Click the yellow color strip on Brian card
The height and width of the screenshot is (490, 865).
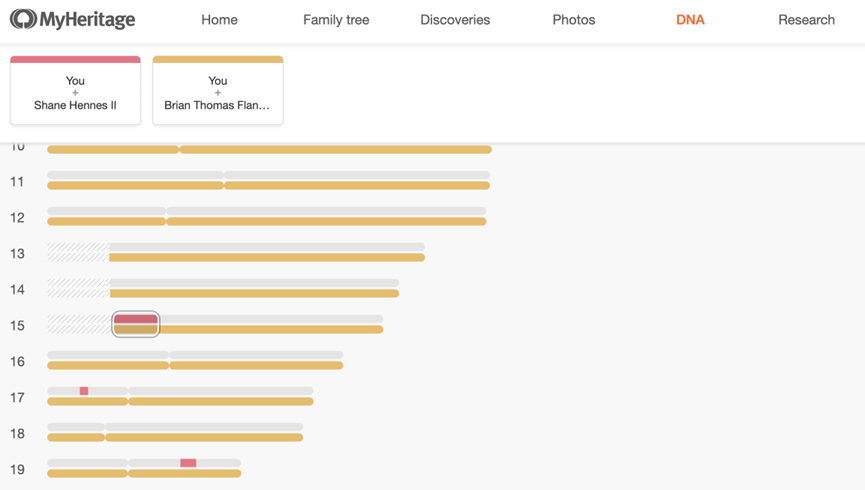point(218,59)
